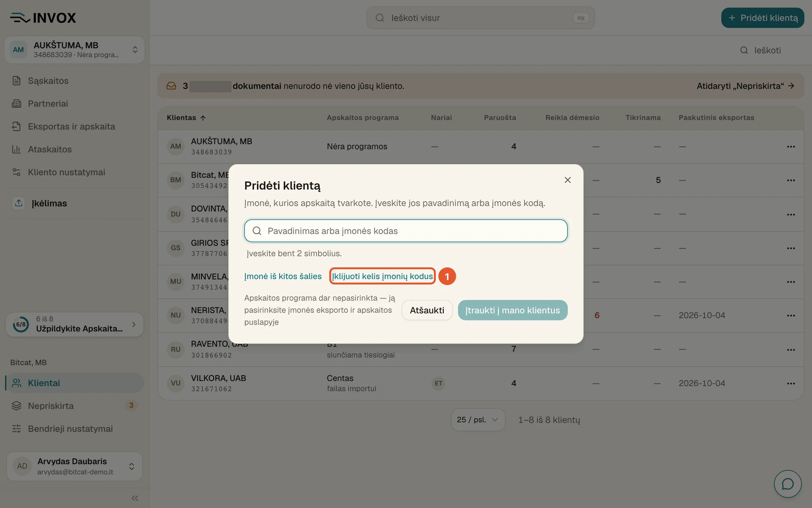Click the Kliento nustatymai sliders icon
This screenshot has height=508, width=812.
coord(16,172)
